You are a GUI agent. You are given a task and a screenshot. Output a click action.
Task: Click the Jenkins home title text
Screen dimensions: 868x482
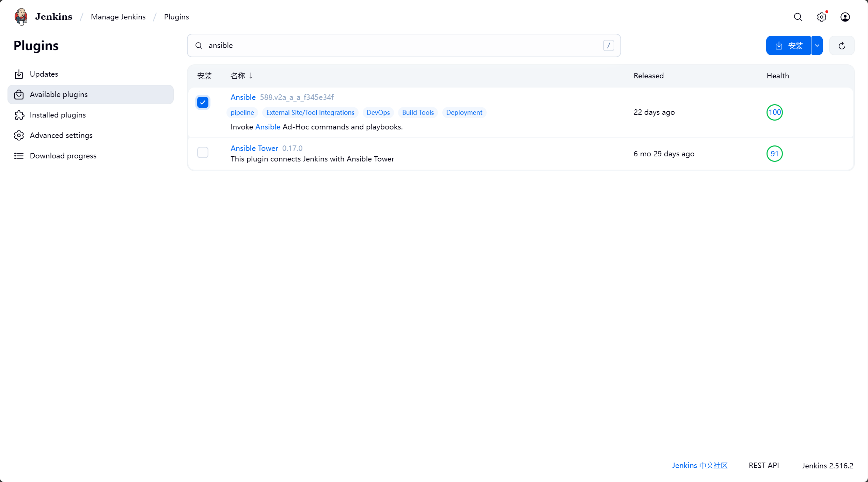[x=54, y=17]
